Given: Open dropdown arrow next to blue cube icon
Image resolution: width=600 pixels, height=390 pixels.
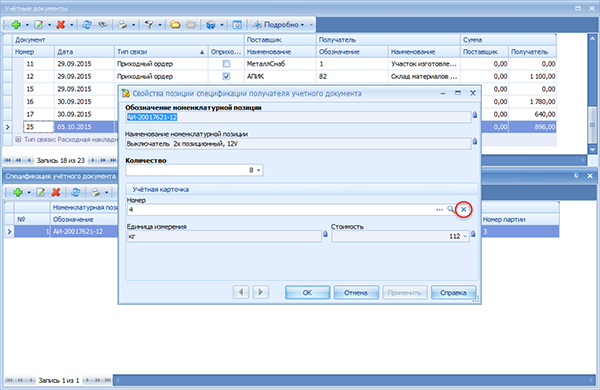Looking at the screenshot, I should pos(222,25).
